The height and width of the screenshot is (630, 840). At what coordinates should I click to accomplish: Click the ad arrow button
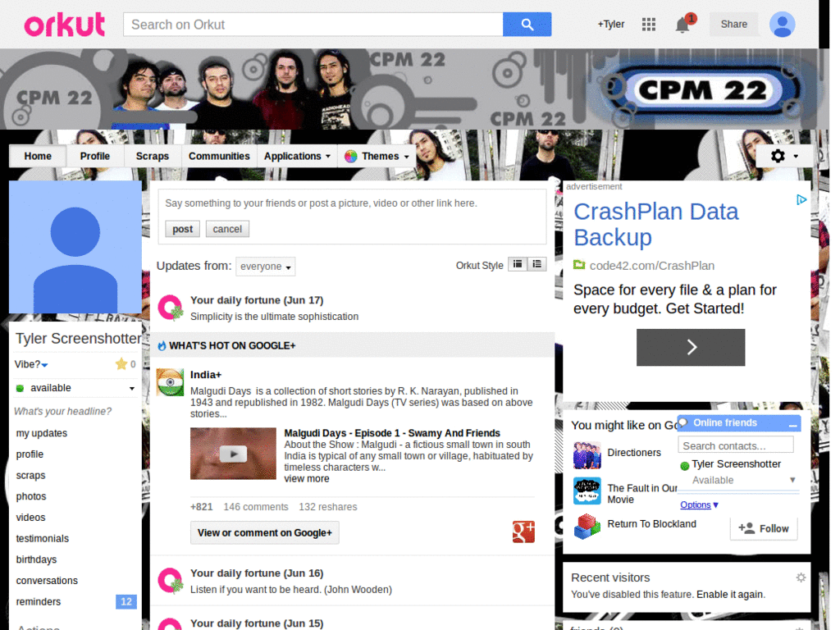tap(691, 347)
